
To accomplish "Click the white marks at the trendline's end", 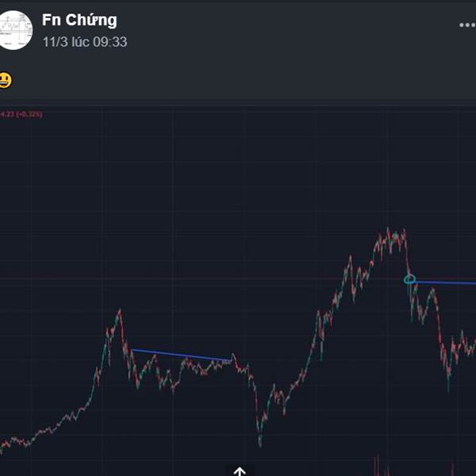I will [226, 361].
